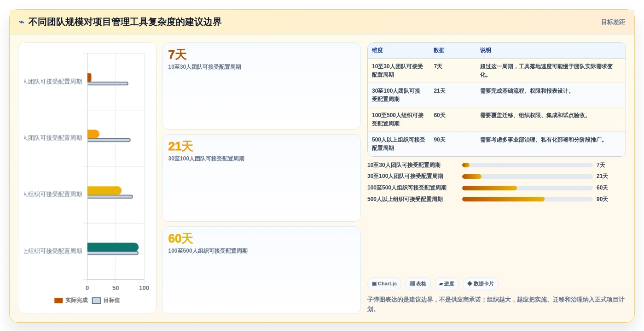Click the orange actual bar in chart
The width and height of the screenshot is (644, 331).
[93, 134]
